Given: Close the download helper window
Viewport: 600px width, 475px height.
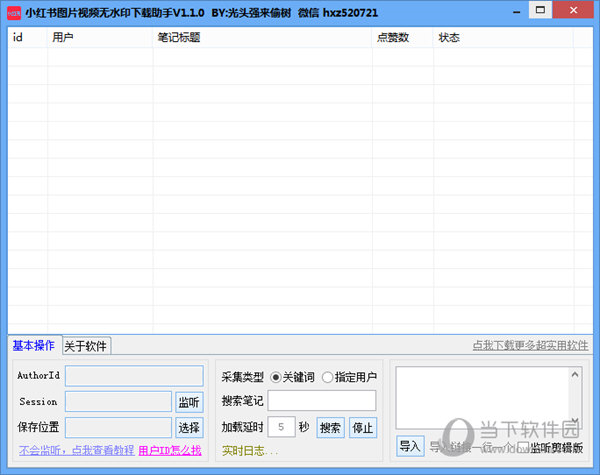Looking at the screenshot, I should (x=575, y=10).
